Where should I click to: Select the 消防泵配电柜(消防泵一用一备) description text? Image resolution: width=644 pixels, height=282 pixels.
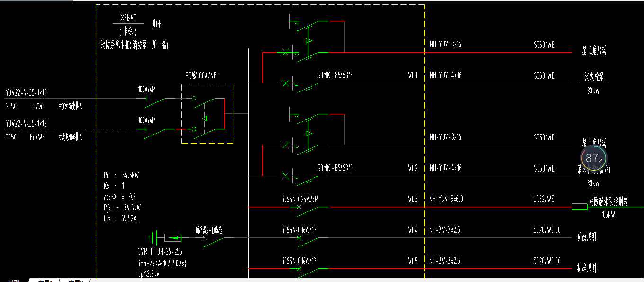[134, 45]
